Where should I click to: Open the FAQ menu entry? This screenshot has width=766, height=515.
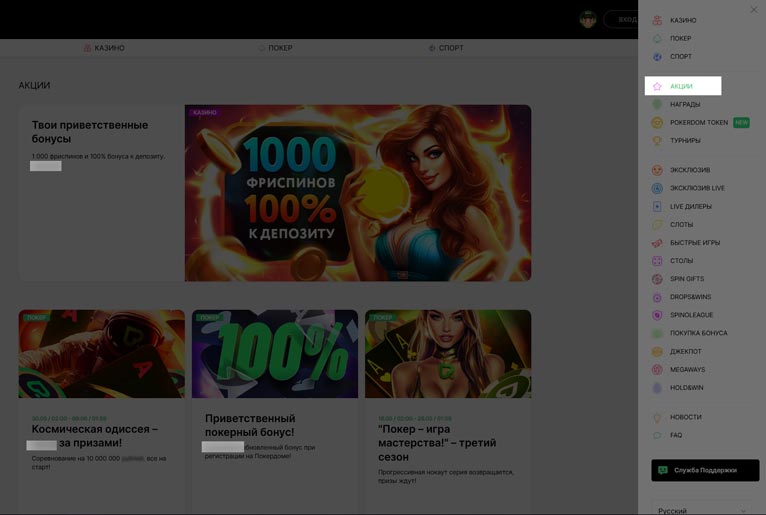676,435
